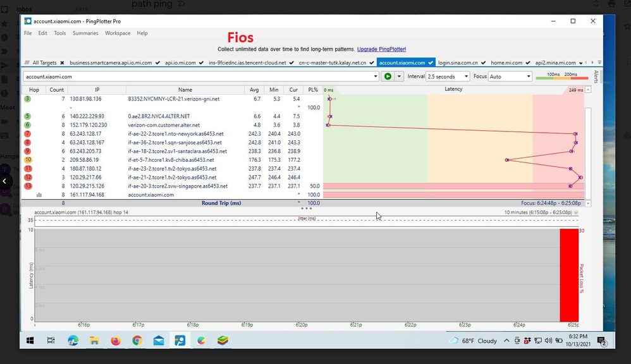Viewport: 631px width, 364px height.
Task: Switch to cn-c-master-tutk.kalay.net.cn tab
Action: (x=333, y=63)
